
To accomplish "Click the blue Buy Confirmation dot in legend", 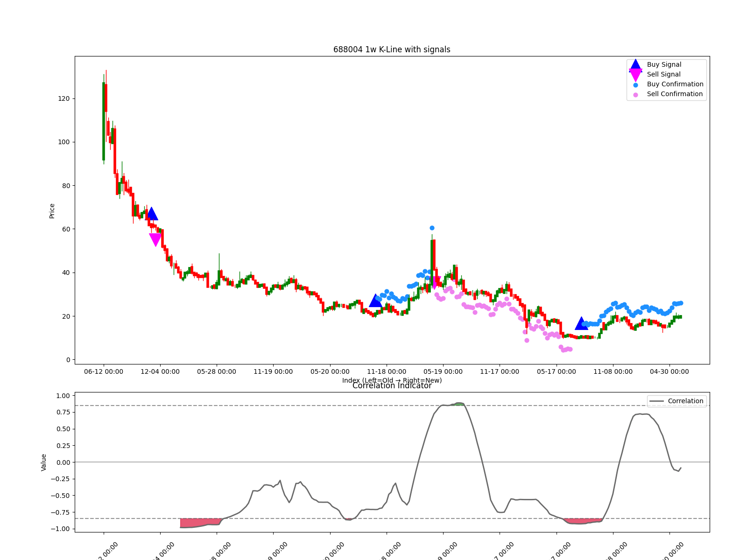I will 635,85.
